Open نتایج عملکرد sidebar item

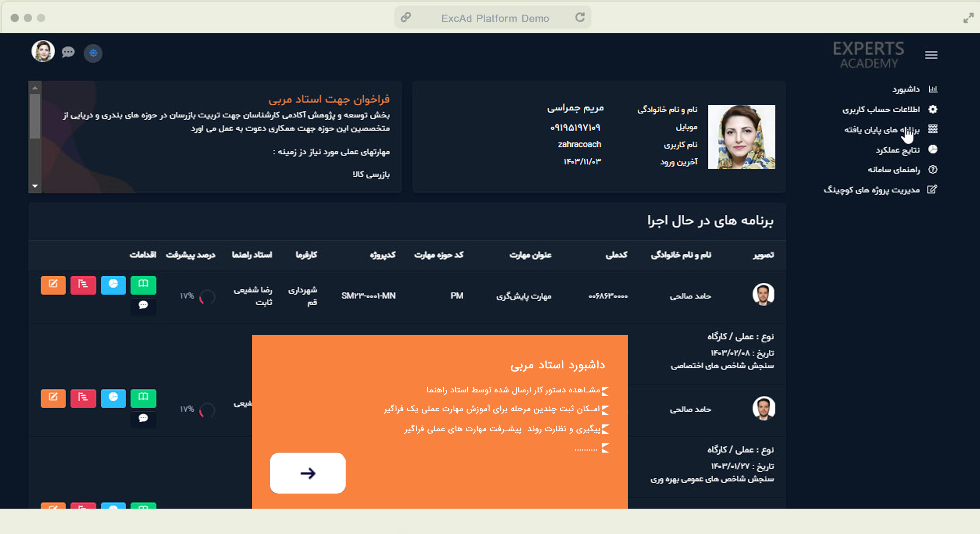click(x=897, y=150)
